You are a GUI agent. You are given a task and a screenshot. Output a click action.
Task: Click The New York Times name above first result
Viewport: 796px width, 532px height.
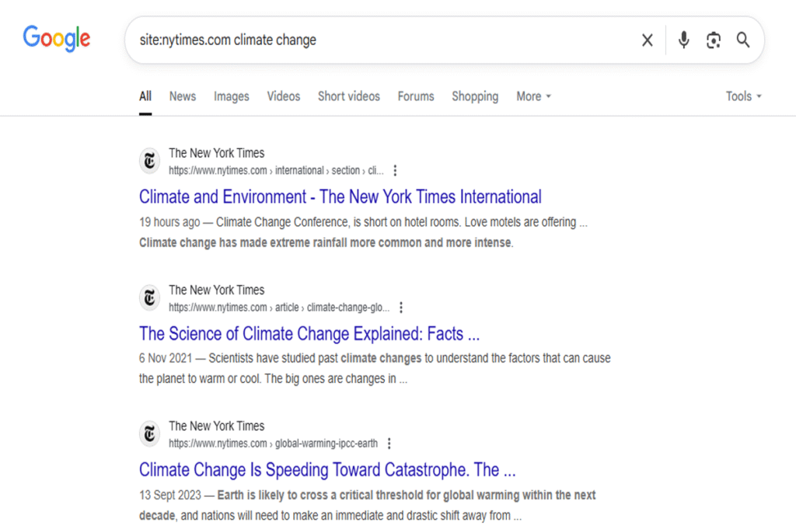point(217,153)
